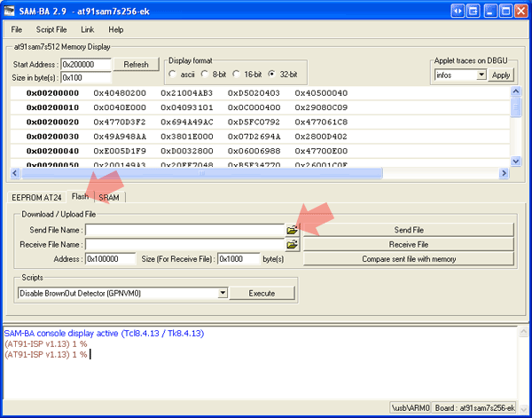Open the Applet traces infos dropdown
Image resolution: width=532 pixels, height=418 pixels.
click(481, 75)
